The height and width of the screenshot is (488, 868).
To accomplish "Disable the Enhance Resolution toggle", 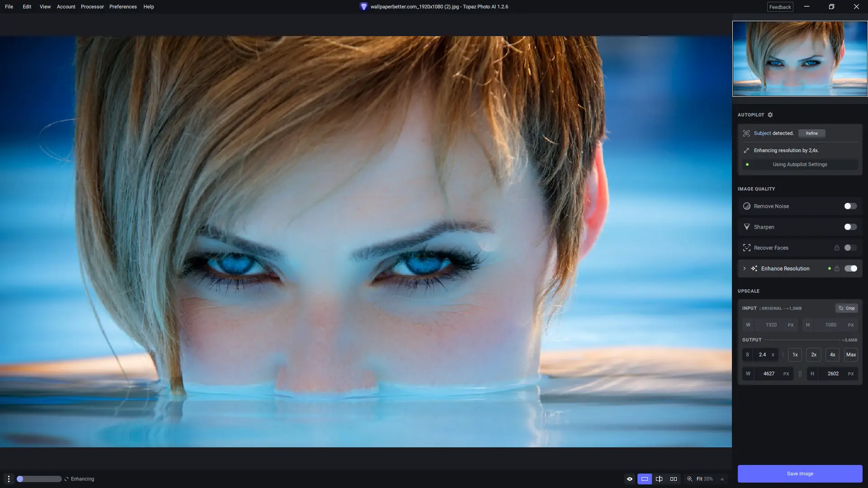I will [850, 268].
